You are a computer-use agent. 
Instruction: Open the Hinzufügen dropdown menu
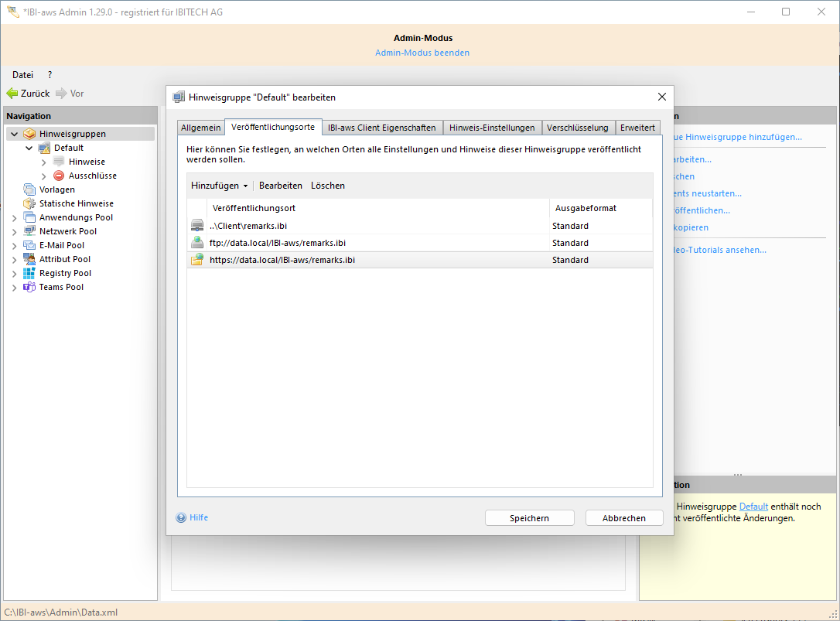219,186
